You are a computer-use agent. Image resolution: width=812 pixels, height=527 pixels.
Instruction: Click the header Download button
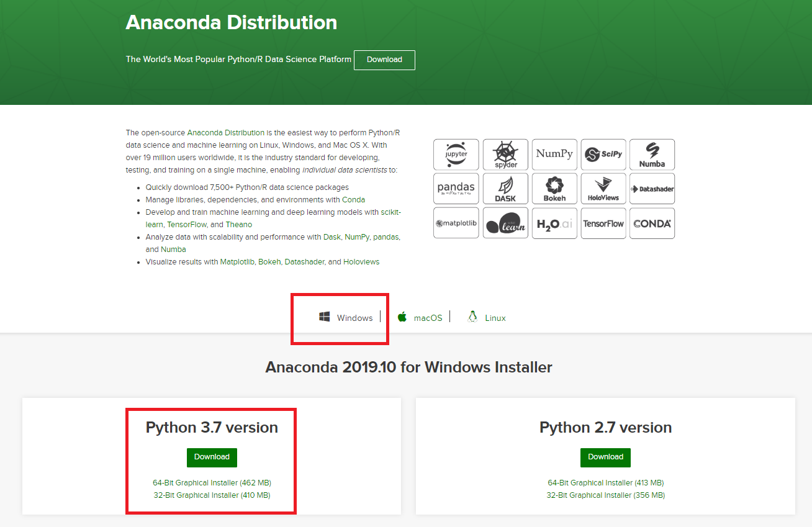384,60
